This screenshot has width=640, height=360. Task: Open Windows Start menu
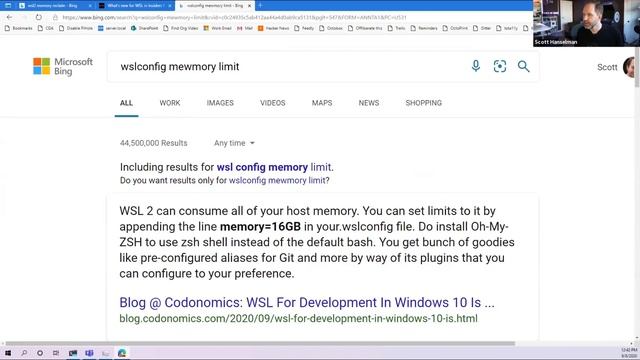[x=8, y=353]
